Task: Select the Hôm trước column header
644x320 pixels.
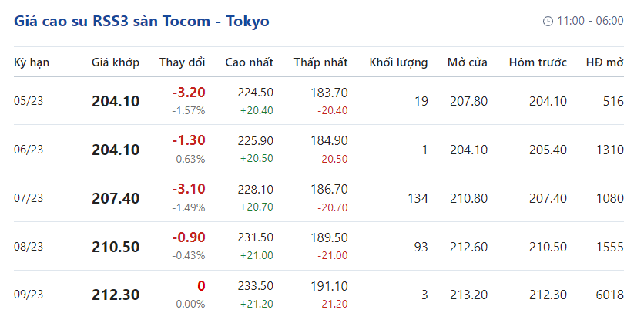Action: pyautogui.click(x=538, y=62)
